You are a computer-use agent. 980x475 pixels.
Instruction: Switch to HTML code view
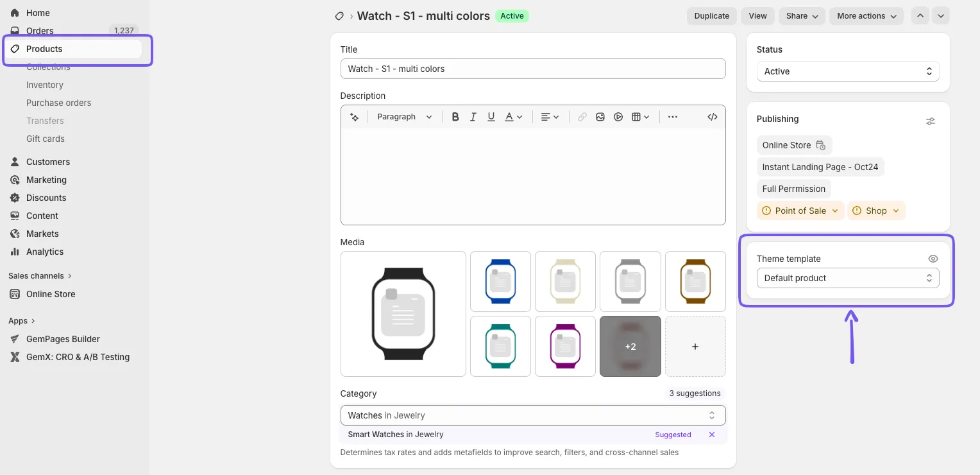tap(713, 117)
